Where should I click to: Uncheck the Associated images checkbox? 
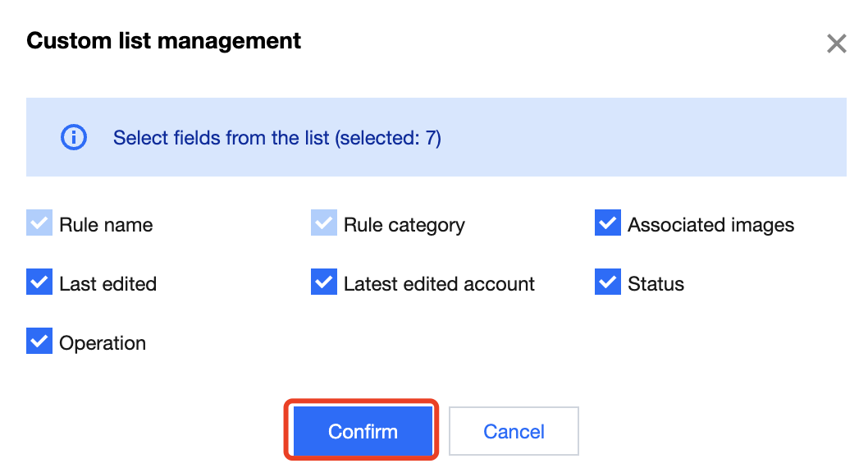(x=608, y=224)
